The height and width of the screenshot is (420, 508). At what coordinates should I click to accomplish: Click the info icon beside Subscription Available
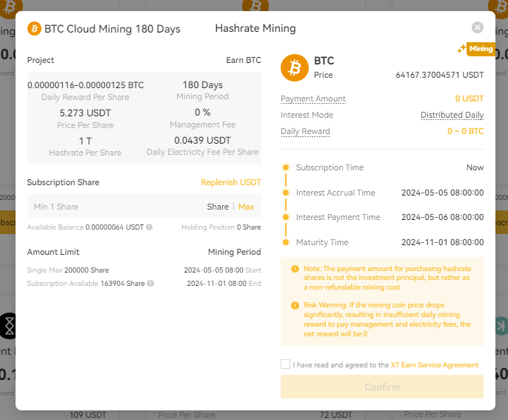pos(151,284)
